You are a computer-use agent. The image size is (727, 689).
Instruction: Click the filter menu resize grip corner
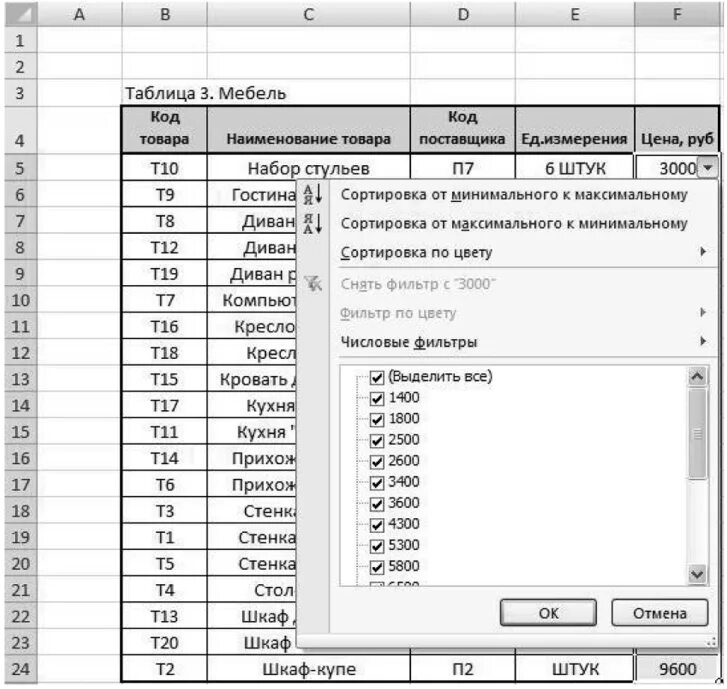click(711, 642)
